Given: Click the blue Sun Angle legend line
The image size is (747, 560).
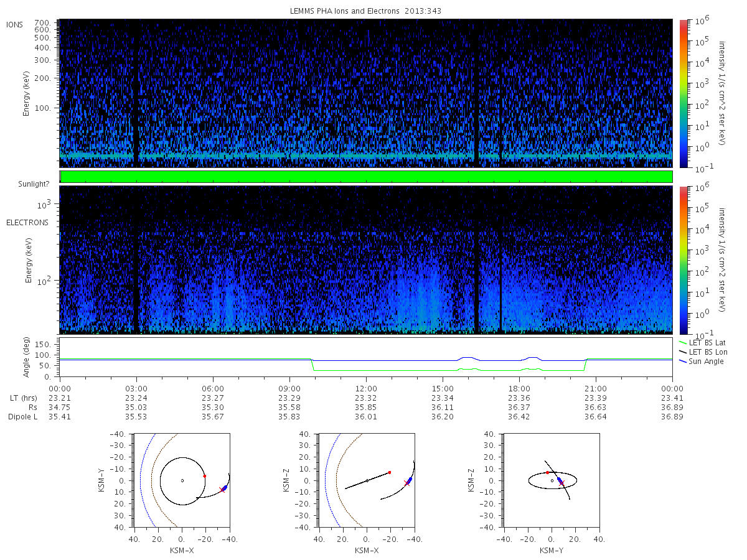Looking at the screenshot, I should (x=683, y=362).
